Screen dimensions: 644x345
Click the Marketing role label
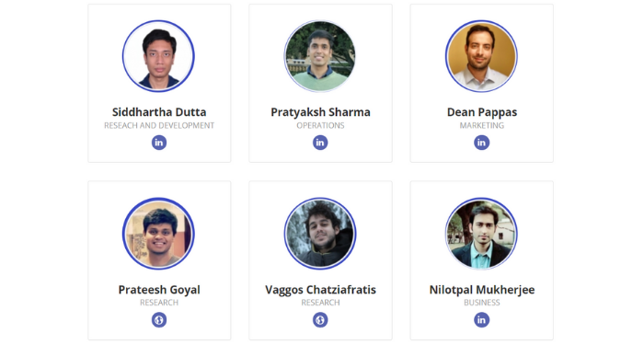click(x=482, y=125)
